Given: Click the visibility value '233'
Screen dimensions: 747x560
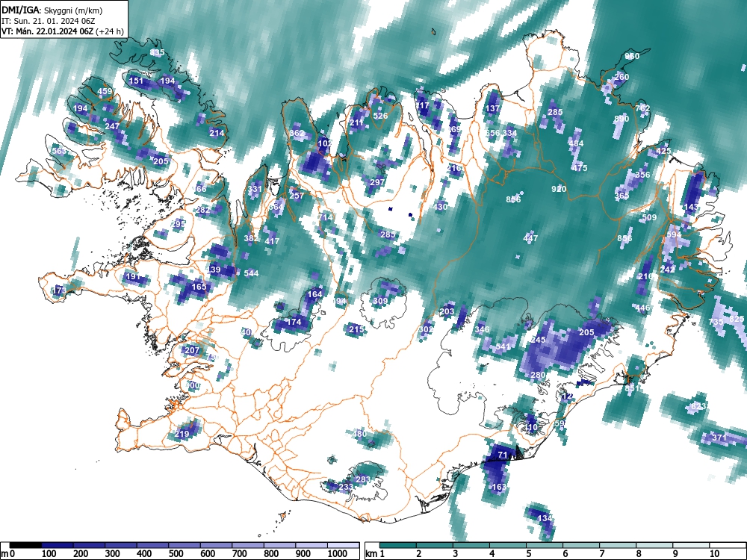Looking at the screenshot, I should tap(346, 487).
